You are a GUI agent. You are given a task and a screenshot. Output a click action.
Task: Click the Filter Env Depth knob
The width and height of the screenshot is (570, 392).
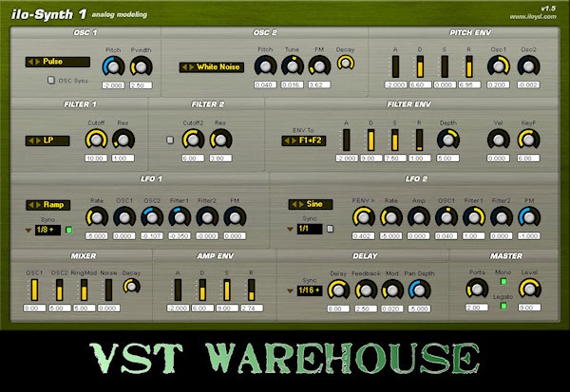[448, 140]
